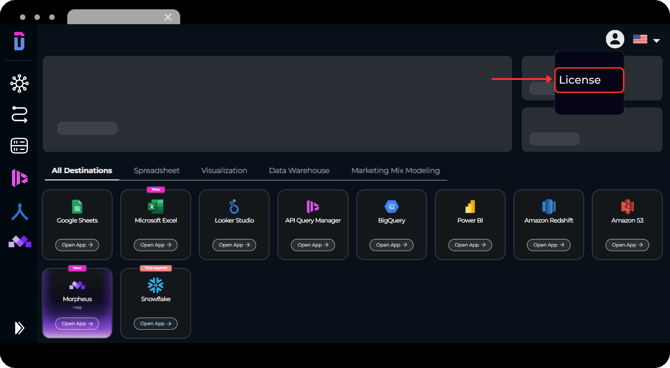This screenshot has height=368, width=670.
Task: Open App for Google Sheets
Action: pos(77,245)
